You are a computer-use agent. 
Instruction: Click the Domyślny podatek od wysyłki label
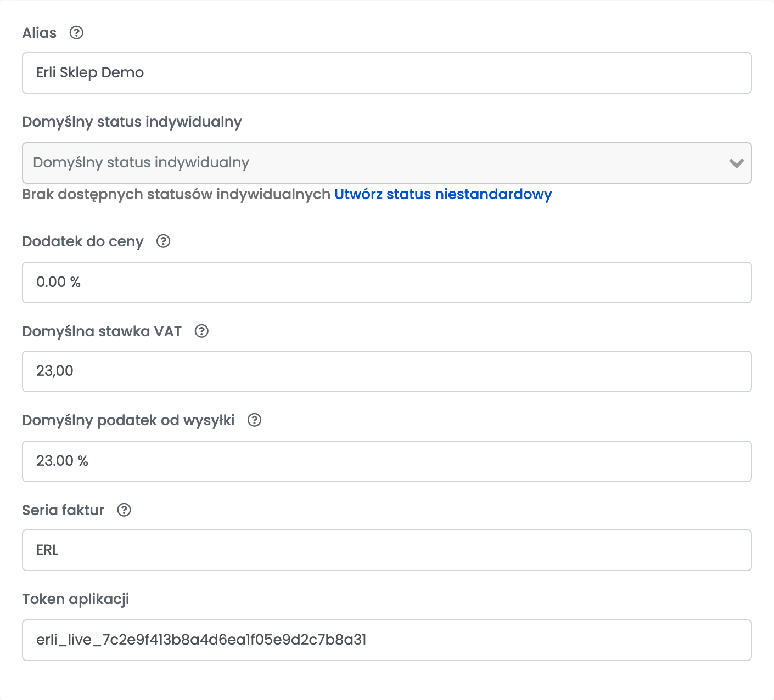[x=128, y=420]
